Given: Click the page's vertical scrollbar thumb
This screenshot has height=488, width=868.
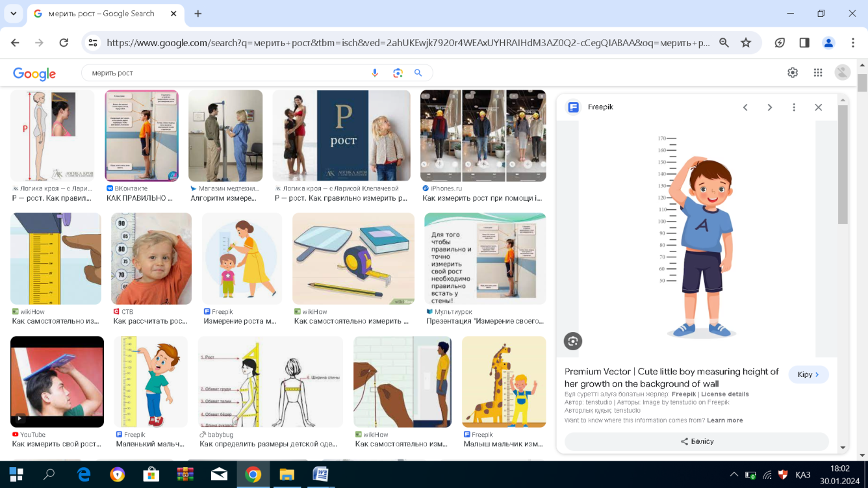Looking at the screenshot, I should point(862,83).
